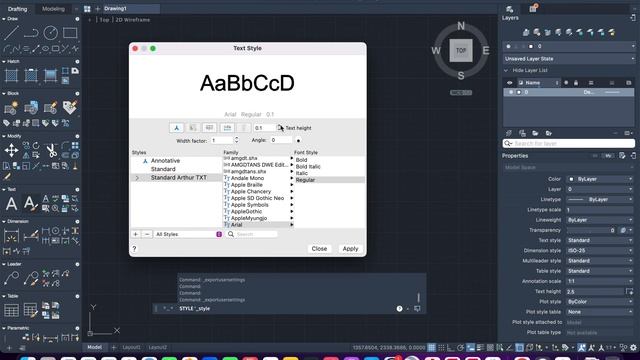Collapse the Hide Layer List chevron

tap(506, 70)
